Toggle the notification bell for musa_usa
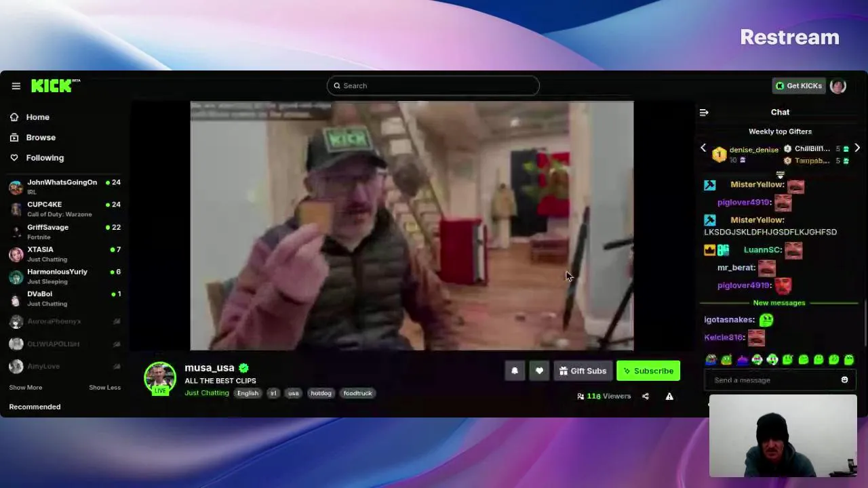This screenshot has width=868, height=488. click(515, 371)
